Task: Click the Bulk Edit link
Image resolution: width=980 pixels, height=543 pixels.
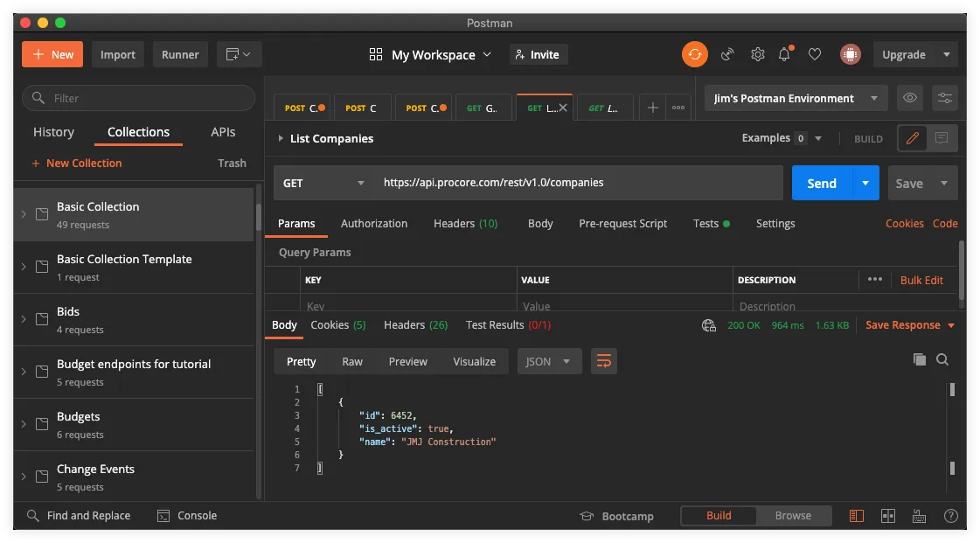Action: (x=921, y=280)
